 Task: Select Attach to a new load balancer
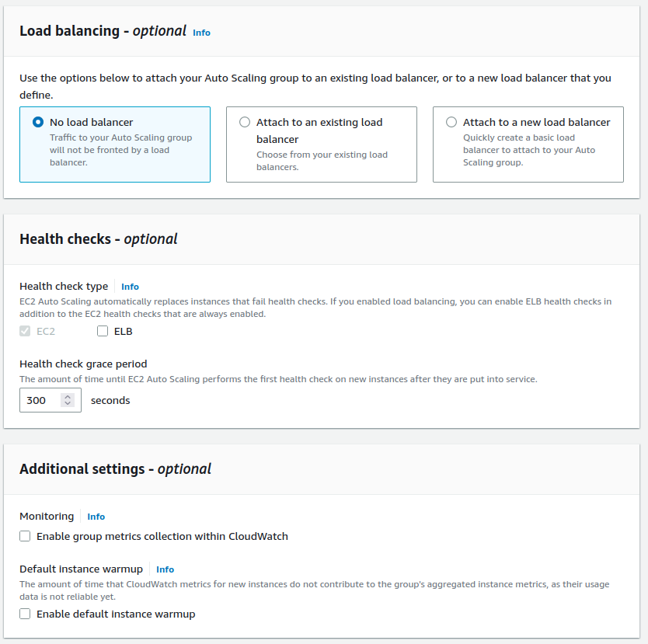pyautogui.click(x=451, y=122)
